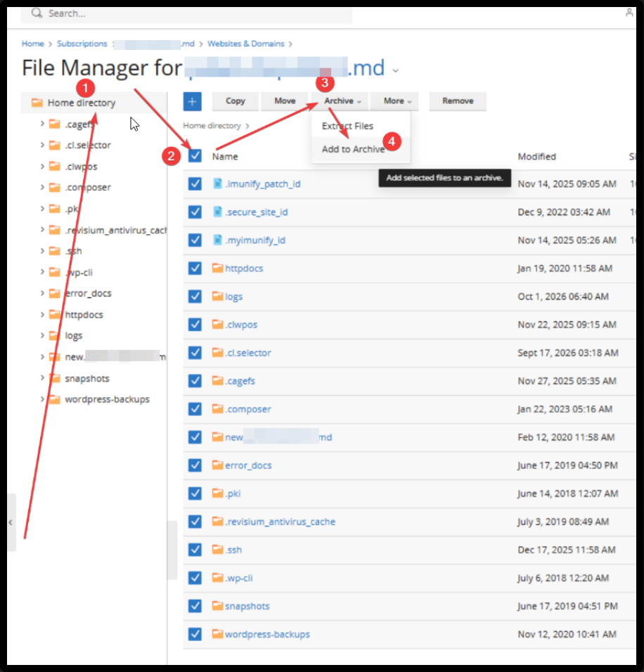Go to Websites & Domains breadcrumb

(x=245, y=44)
